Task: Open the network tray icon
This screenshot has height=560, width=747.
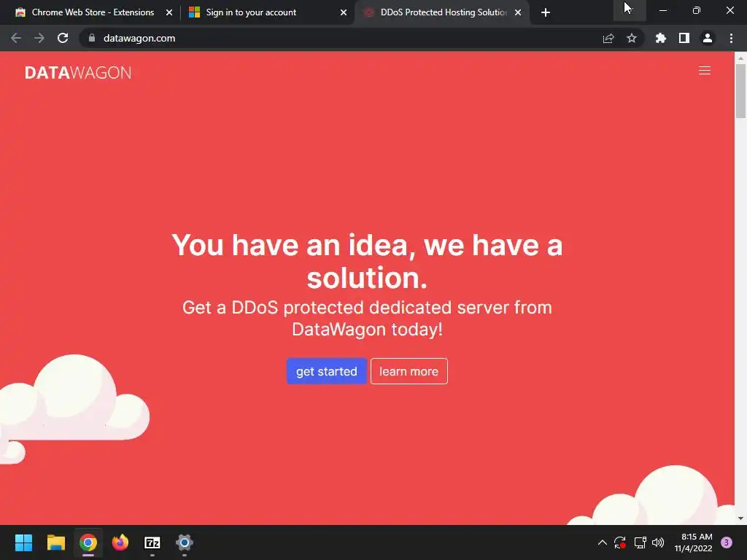Action: point(640,542)
